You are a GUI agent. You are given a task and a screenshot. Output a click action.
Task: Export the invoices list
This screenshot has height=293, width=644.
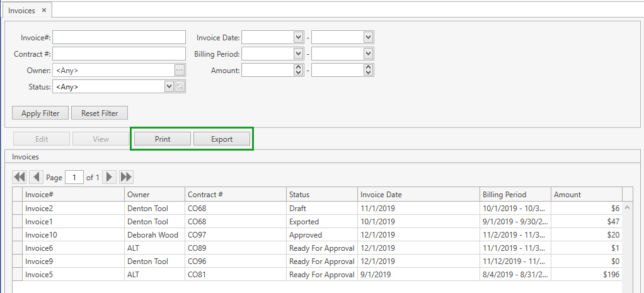[x=222, y=139]
